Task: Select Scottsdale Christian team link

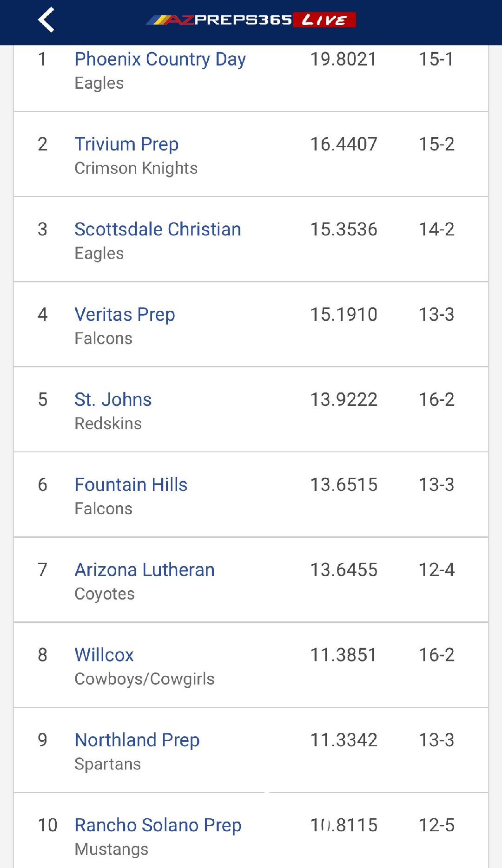Action: [158, 229]
